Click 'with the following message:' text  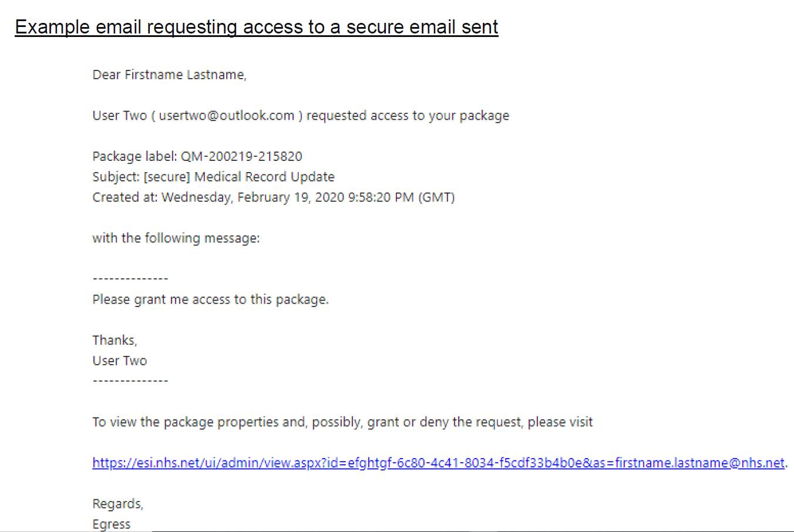coord(176,238)
